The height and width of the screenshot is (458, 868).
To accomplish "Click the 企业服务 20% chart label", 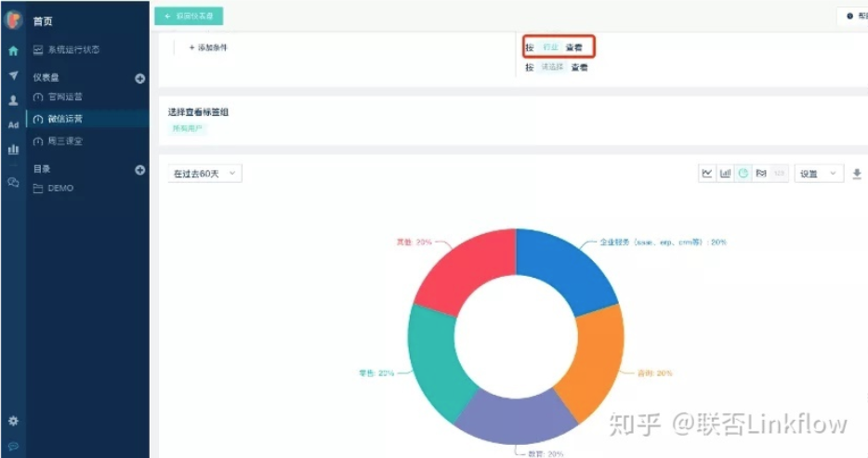I will (664, 242).
